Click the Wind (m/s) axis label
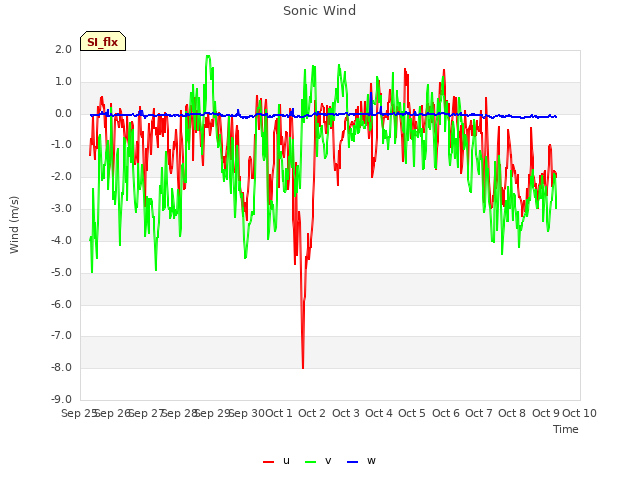Screen dimensions: 640x480 [x=14, y=225]
